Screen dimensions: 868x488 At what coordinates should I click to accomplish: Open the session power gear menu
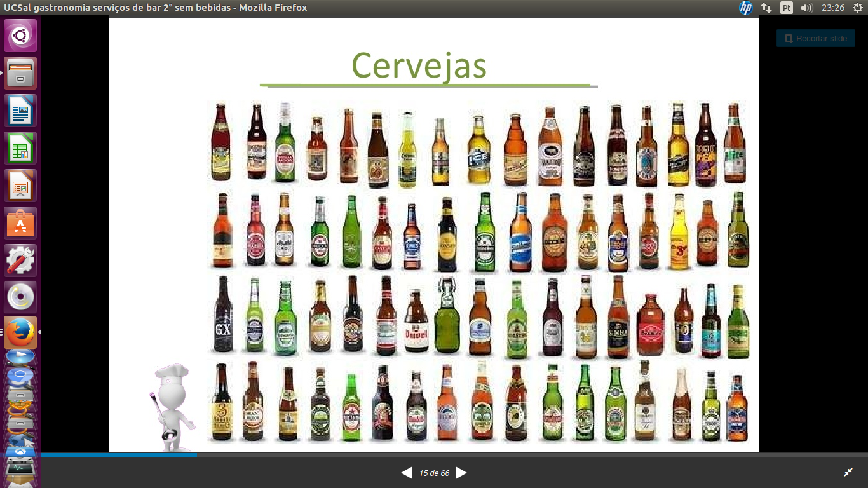coord(857,8)
